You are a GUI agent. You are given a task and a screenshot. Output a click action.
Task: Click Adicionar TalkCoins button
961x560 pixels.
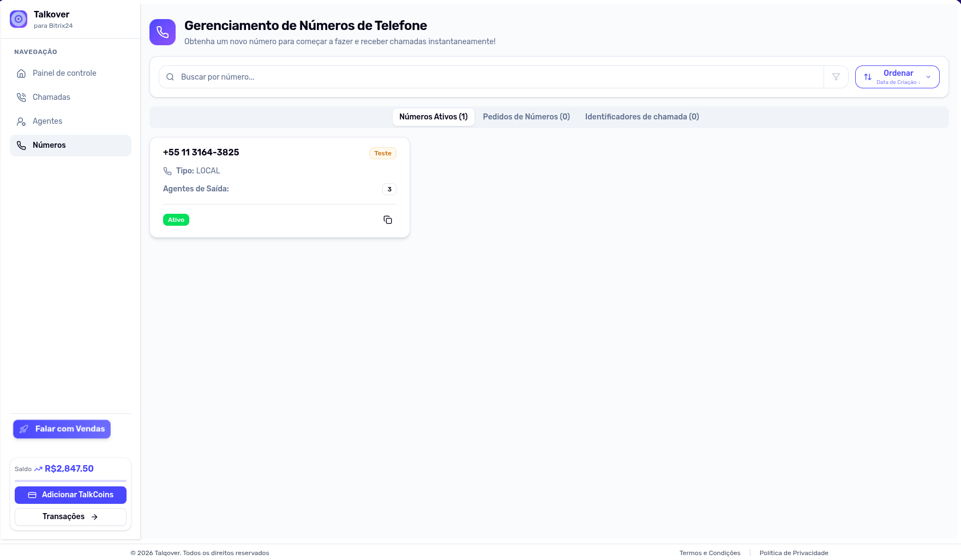pos(70,495)
